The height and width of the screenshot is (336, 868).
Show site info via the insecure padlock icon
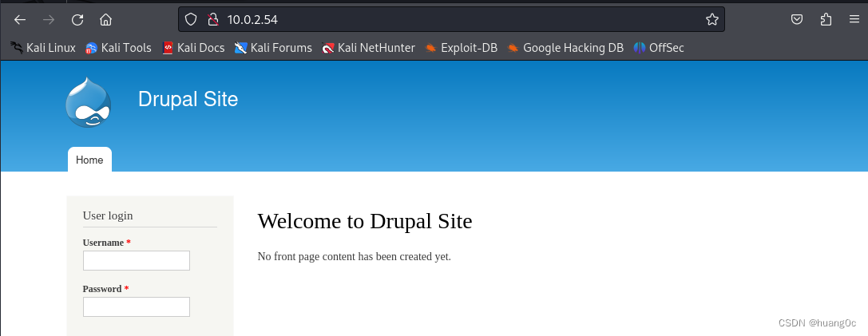[213, 20]
